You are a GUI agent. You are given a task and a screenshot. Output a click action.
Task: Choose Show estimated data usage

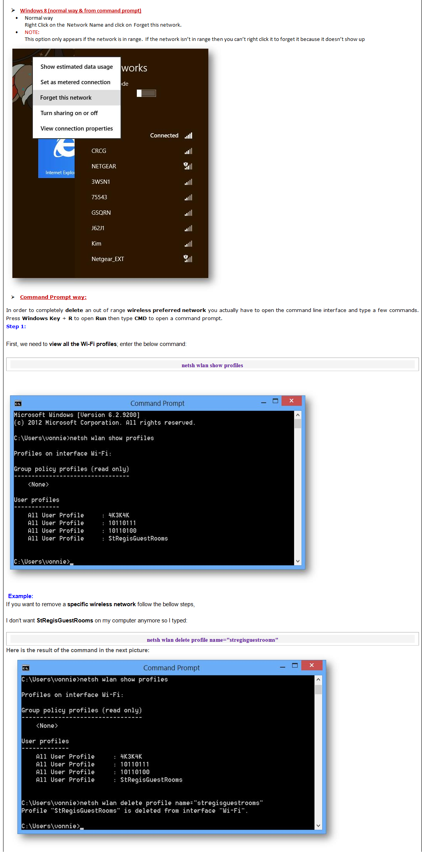77,67
